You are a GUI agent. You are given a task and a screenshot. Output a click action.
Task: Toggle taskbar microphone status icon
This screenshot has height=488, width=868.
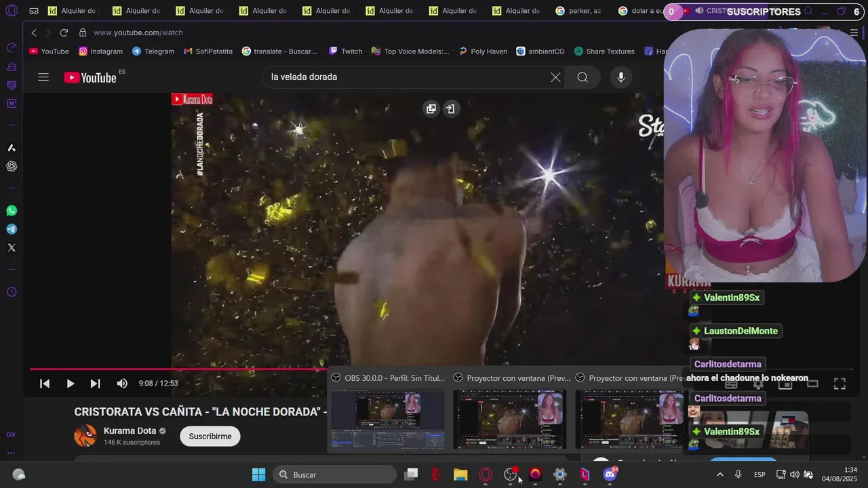click(738, 474)
